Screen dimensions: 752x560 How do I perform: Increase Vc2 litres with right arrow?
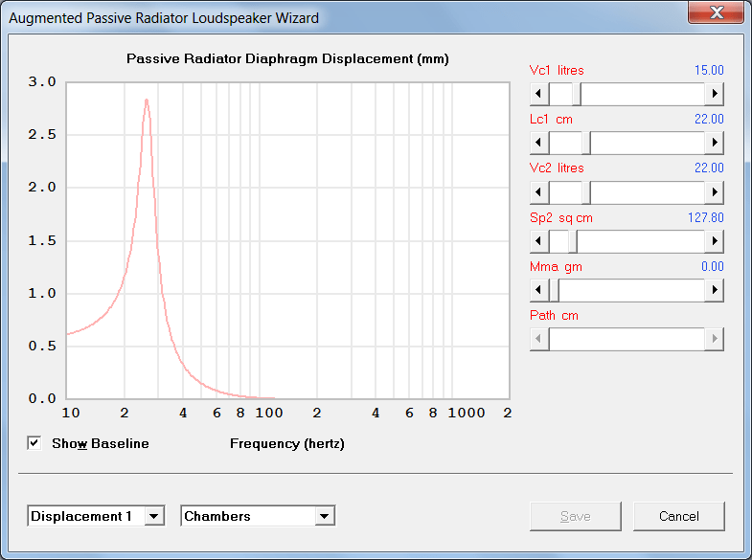coord(714,192)
